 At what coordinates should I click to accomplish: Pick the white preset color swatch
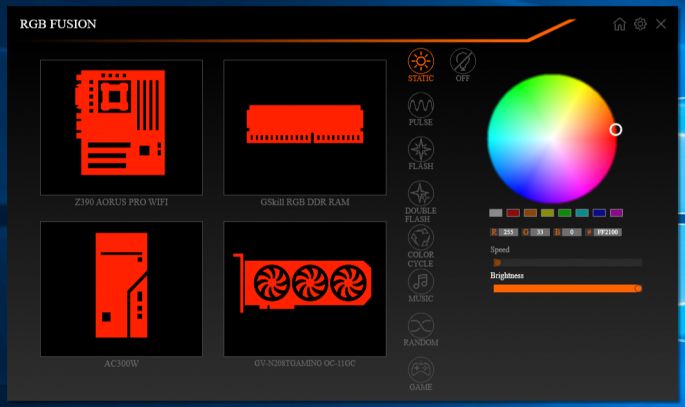(495, 213)
